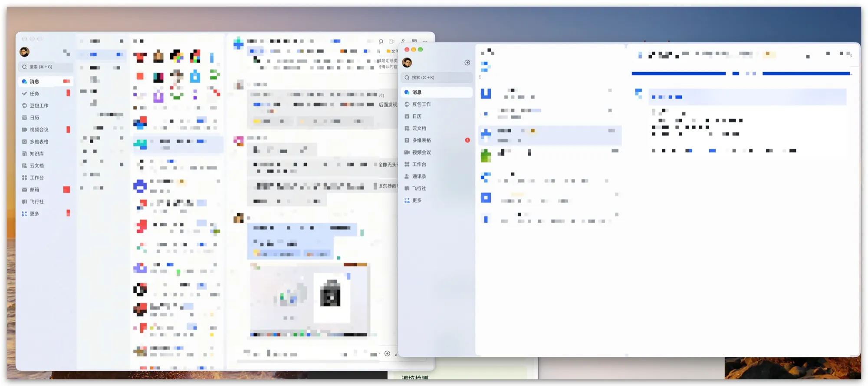Expand 更多 in the back window sidebar
The height and width of the screenshot is (386, 868).
pyautogui.click(x=46, y=214)
